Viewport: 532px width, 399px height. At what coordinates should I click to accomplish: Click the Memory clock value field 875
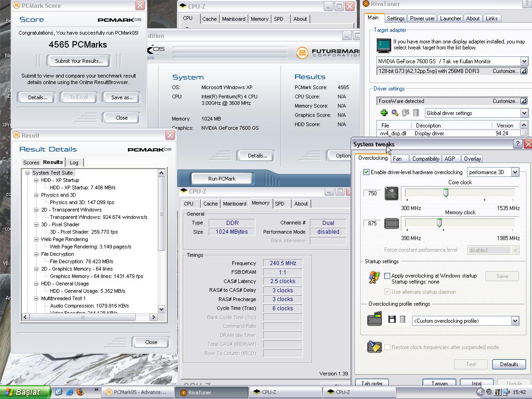click(x=372, y=223)
